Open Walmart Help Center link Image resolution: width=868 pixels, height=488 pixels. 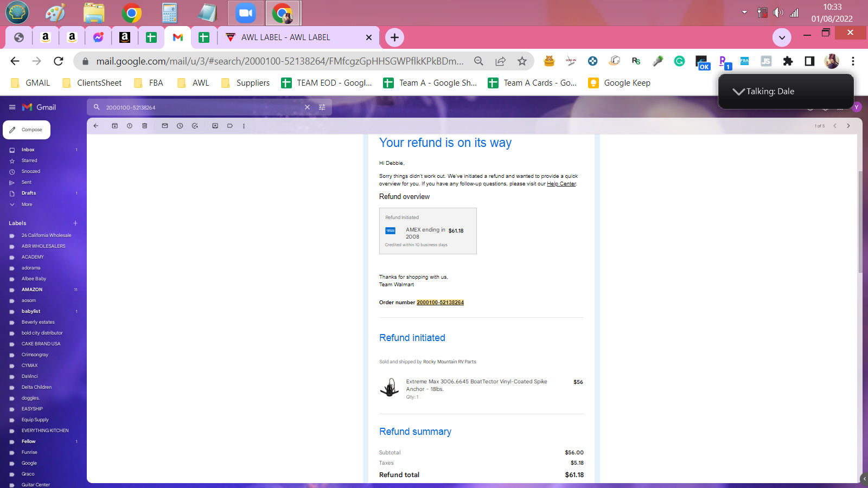pos(561,184)
